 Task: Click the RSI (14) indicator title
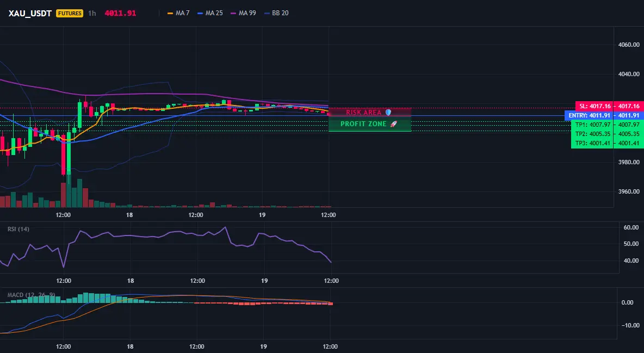pyautogui.click(x=18, y=229)
